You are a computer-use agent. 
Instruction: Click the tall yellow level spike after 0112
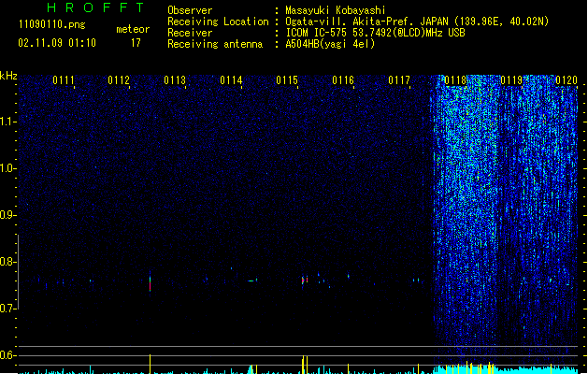point(150,364)
